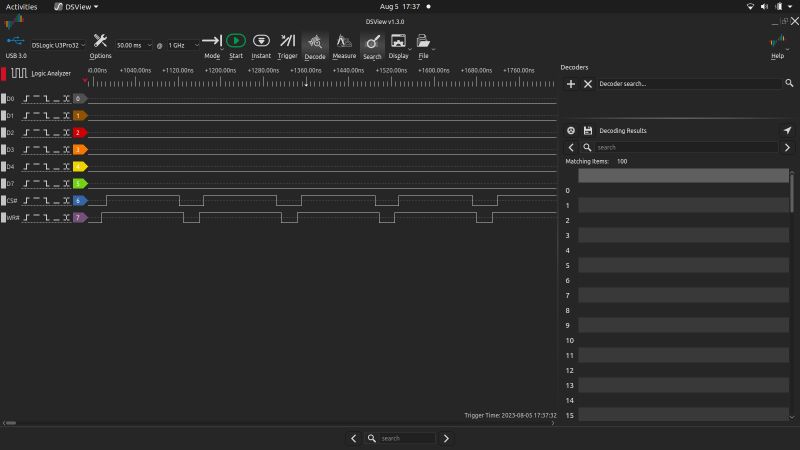Toggle the Decode panel
Screen dimensions: 800x450
(315, 46)
